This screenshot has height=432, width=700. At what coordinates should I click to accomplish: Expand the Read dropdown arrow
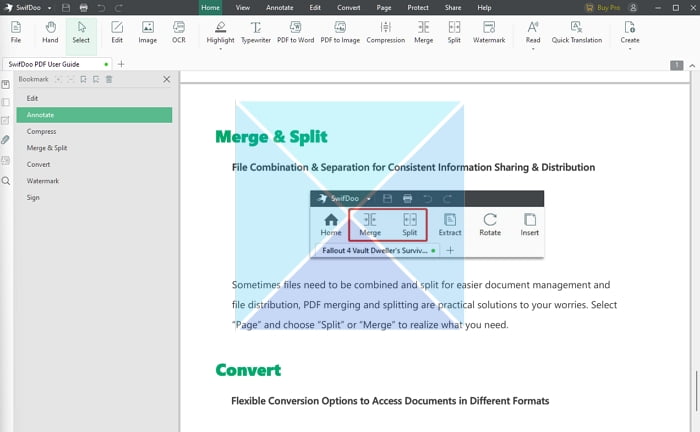tap(533, 49)
